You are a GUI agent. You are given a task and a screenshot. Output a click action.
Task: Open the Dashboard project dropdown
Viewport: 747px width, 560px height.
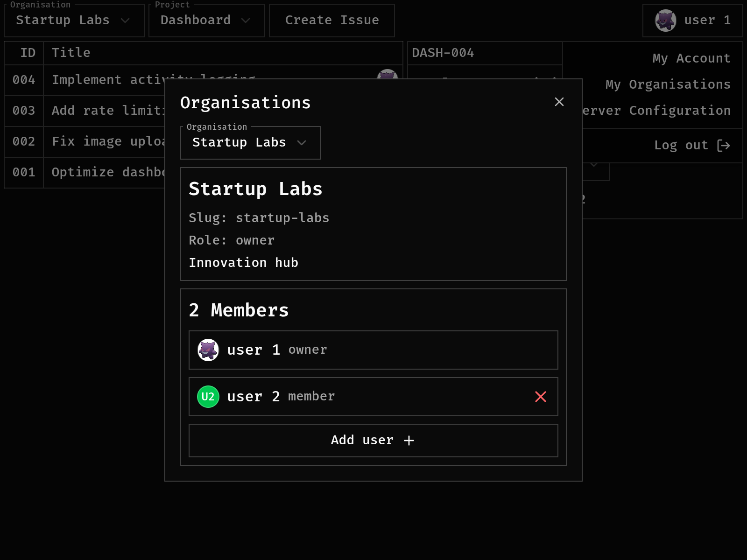(206, 21)
